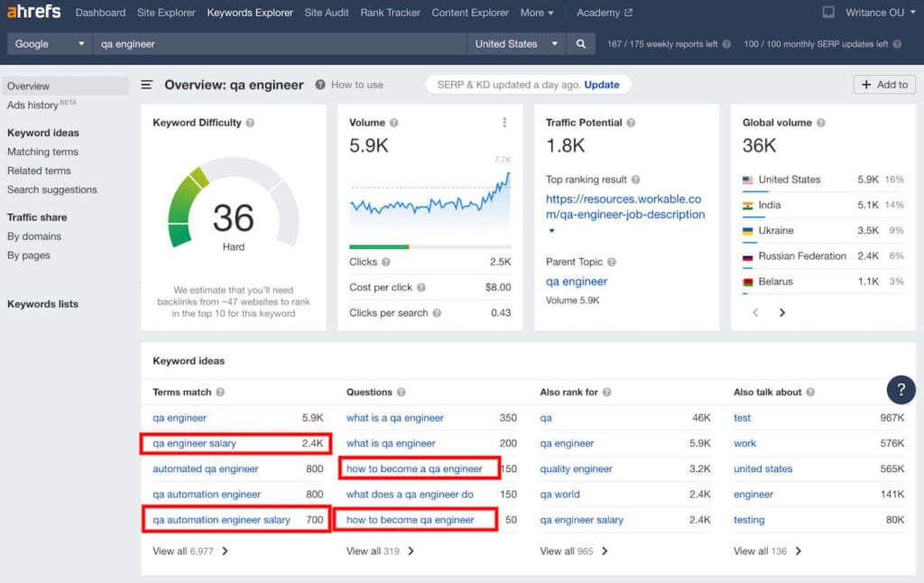Click the Volume card three-dot menu
924x583 pixels.
504,123
